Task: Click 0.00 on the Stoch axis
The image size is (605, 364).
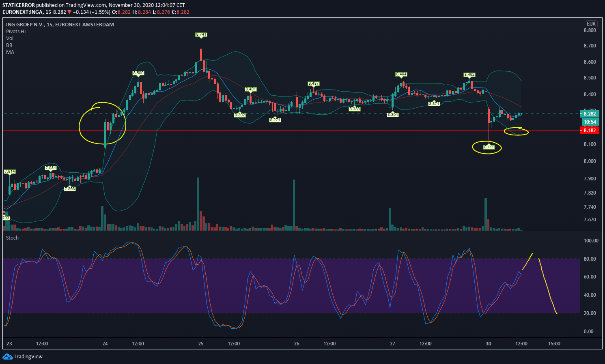Action: click(588, 332)
